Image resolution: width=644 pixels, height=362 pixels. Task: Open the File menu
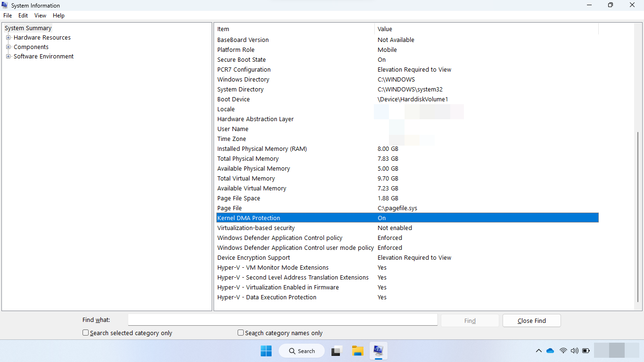[x=8, y=16]
